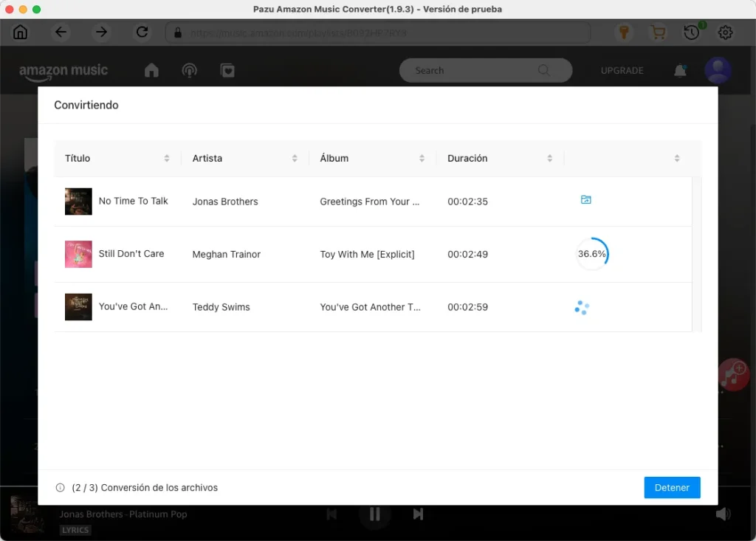
Task: Open the Amazon Music library icon
Action: click(x=227, y=70)
